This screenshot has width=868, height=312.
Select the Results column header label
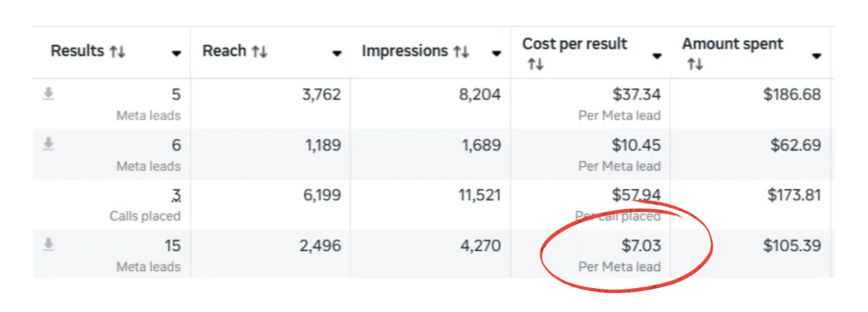(x=77, y=51)
